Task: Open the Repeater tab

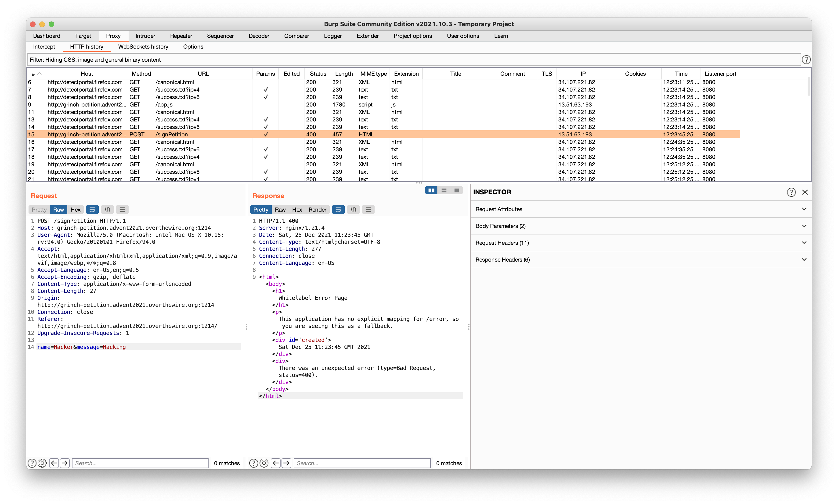Action: [181, 36]
